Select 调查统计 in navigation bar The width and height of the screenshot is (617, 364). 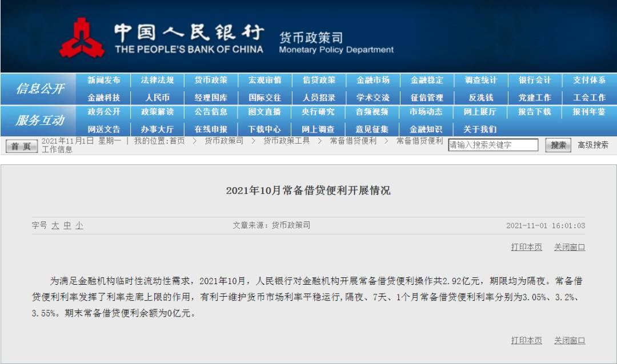(x=481, y=80)
